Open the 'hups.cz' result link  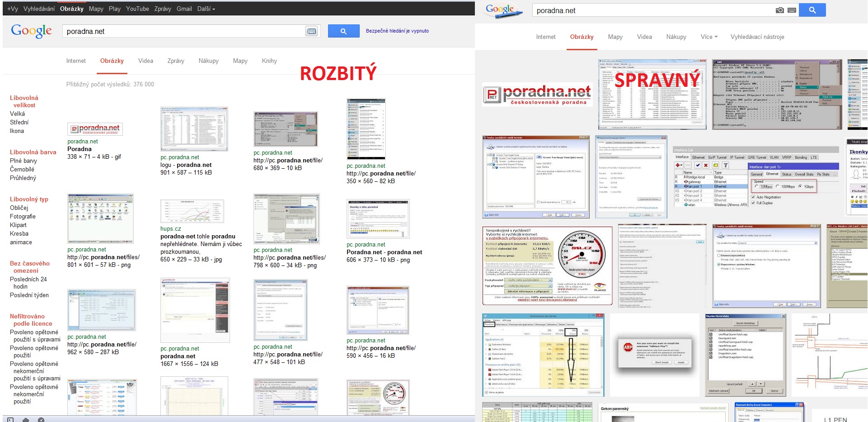pyautogui.click(x=171, y=229)
